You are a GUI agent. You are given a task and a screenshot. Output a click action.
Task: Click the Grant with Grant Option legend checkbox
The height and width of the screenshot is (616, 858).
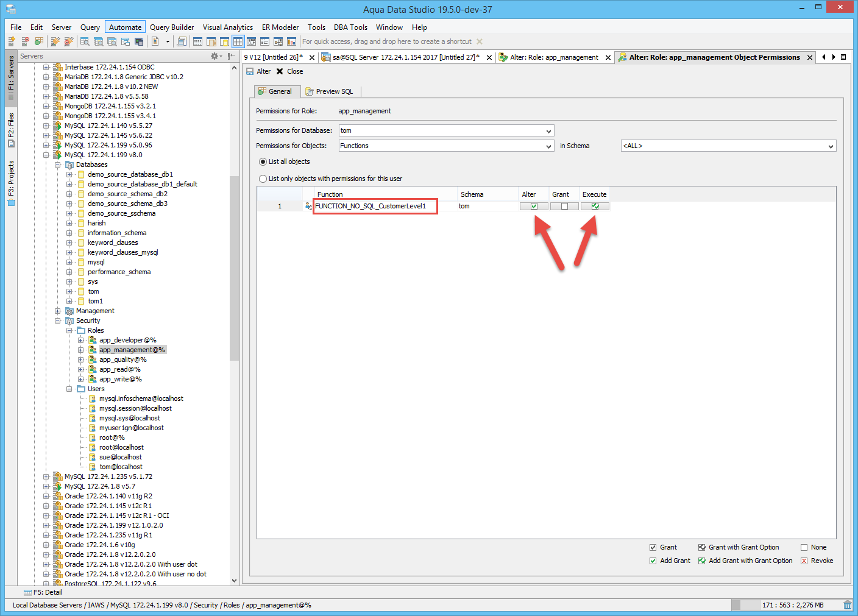[702, 547]
